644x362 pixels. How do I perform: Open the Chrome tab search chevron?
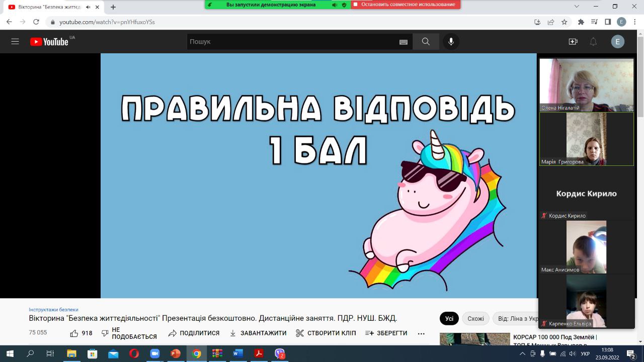pyautogui.click(x=577, y=7)
